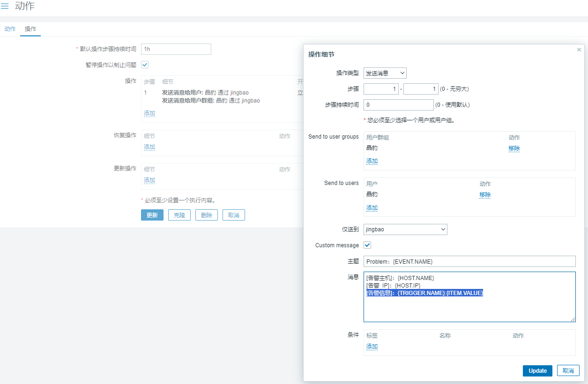This screenshot has width=588, height=384.
Task: Click the blue Update button
Action: pyautogui.click(x=537, y=371)
